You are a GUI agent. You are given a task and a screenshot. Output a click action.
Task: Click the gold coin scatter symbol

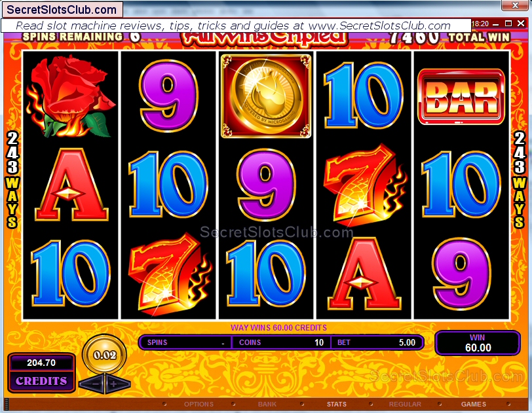click(266, 96)
